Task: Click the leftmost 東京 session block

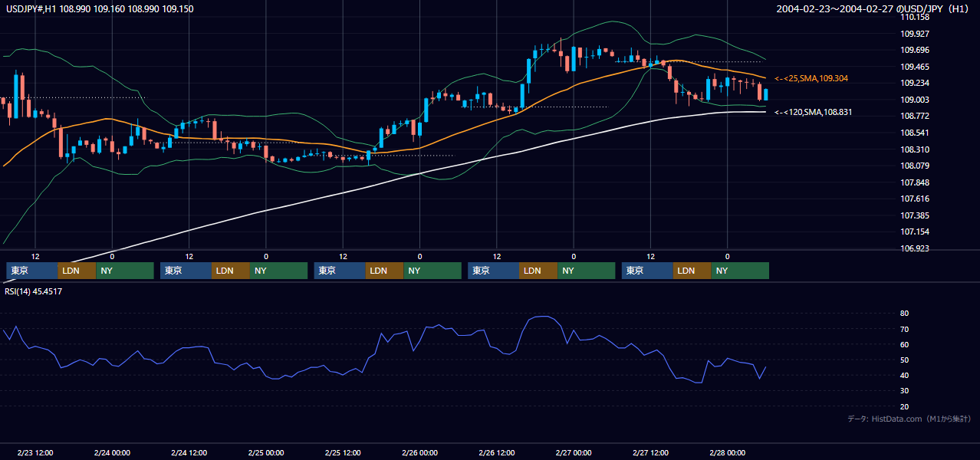Action: [x=32, y=271]
